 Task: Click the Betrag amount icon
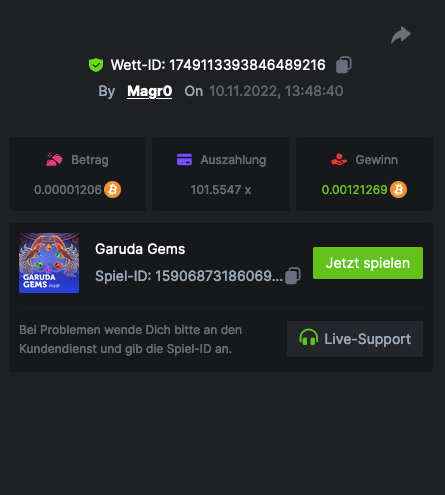tap(54, 160)
